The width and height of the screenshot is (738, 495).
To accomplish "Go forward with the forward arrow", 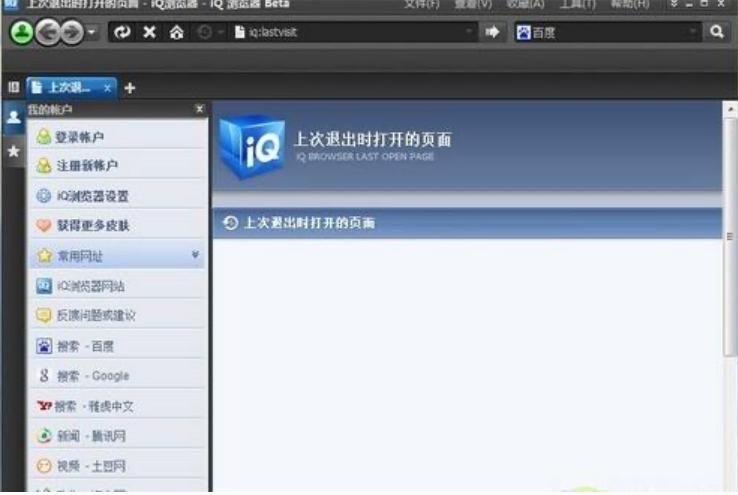I will [x=72, y=32].
